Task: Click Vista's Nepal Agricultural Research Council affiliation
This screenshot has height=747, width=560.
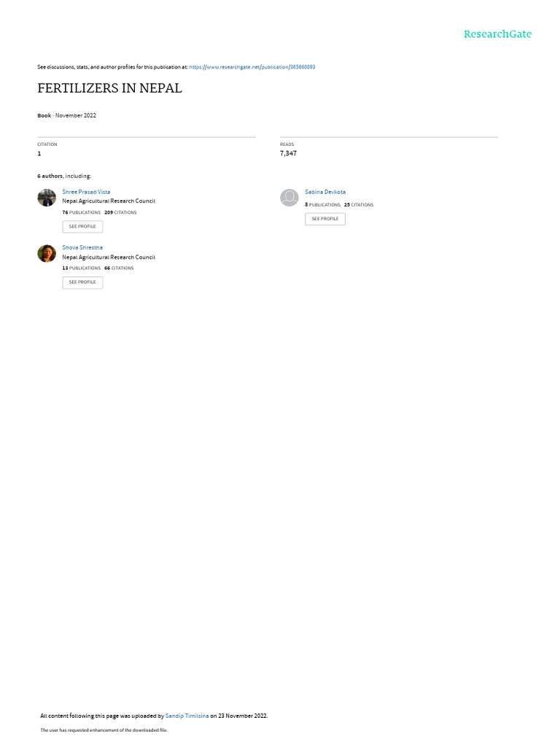Action: point(109,201)
